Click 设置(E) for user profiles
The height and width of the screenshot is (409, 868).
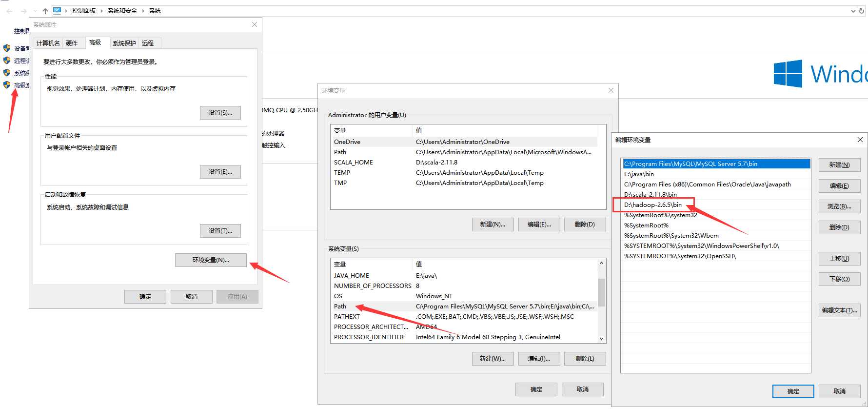220,172
